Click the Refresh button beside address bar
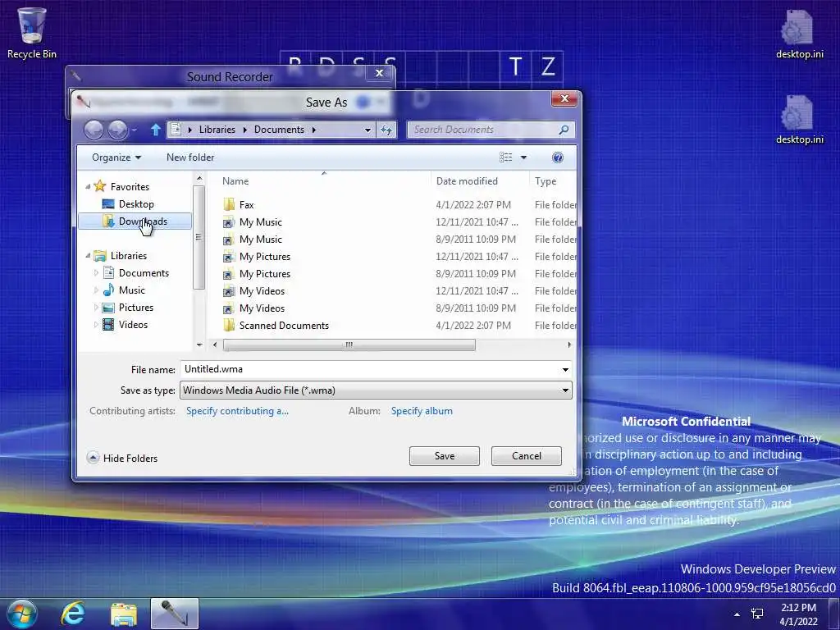 (x=386, y=130)
